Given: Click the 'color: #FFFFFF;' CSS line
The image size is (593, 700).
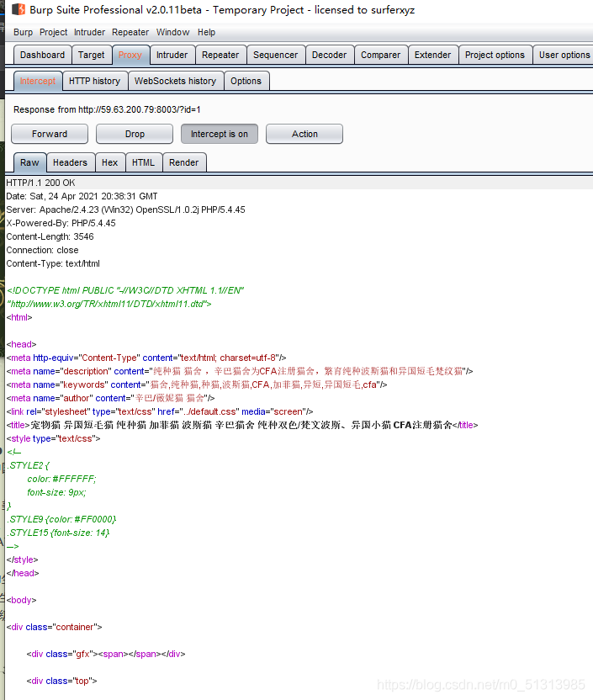Looking at the screenshot, I should pos(61,479).
